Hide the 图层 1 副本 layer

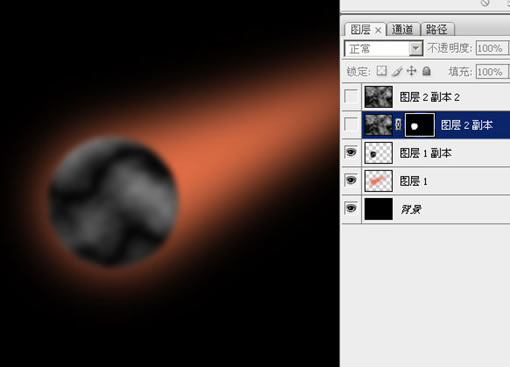[351, 153]
